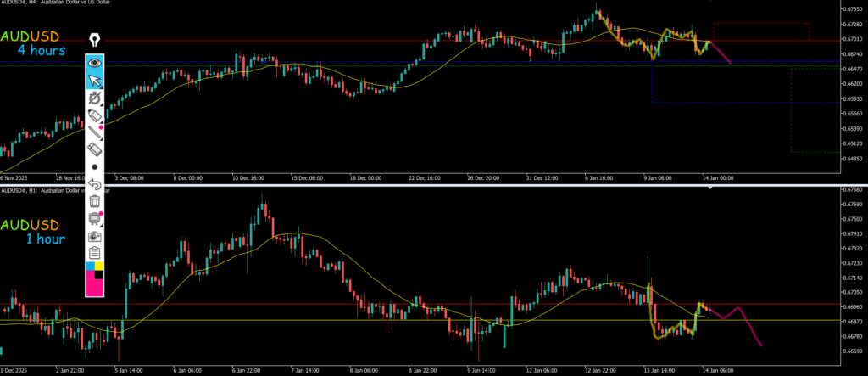Pick the cyan color swatch
Screen dimensions: 868x376
pyautogui.click(x=91, y=267)
